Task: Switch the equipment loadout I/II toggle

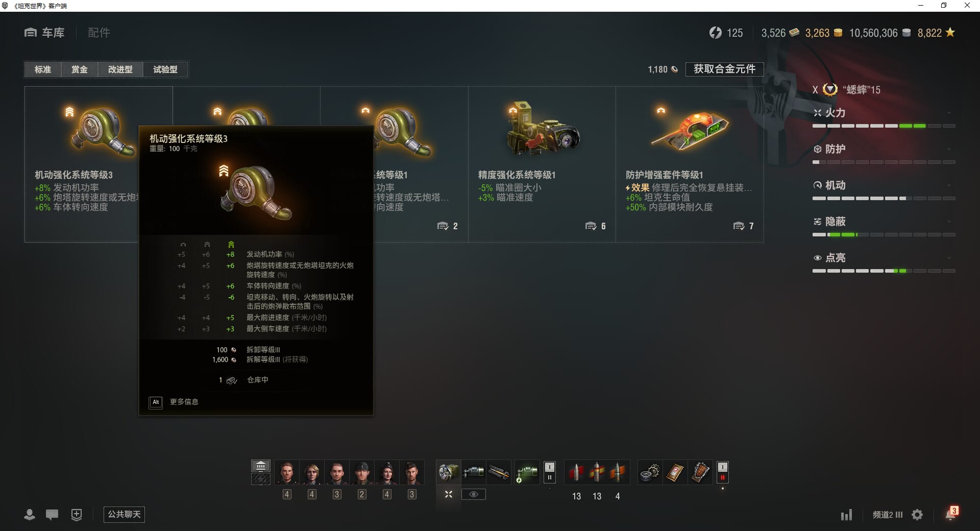Action: click(549, 472)
